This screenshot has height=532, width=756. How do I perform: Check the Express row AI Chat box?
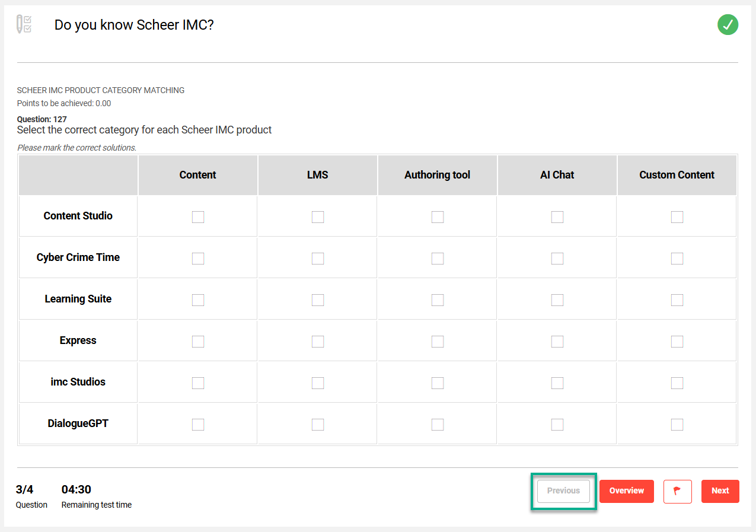click(557, 342)
